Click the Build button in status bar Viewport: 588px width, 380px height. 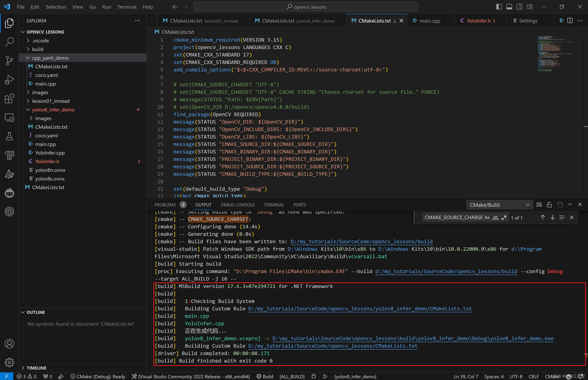pyautogui.click(x=265, y=376)
